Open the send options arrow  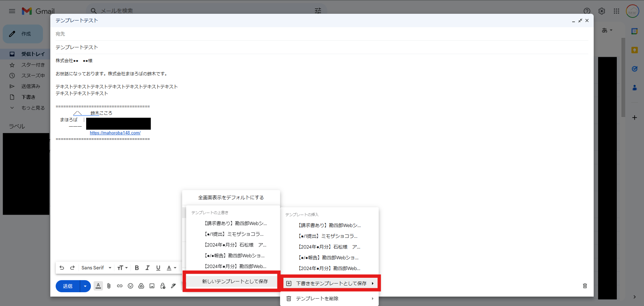(85, 286)
